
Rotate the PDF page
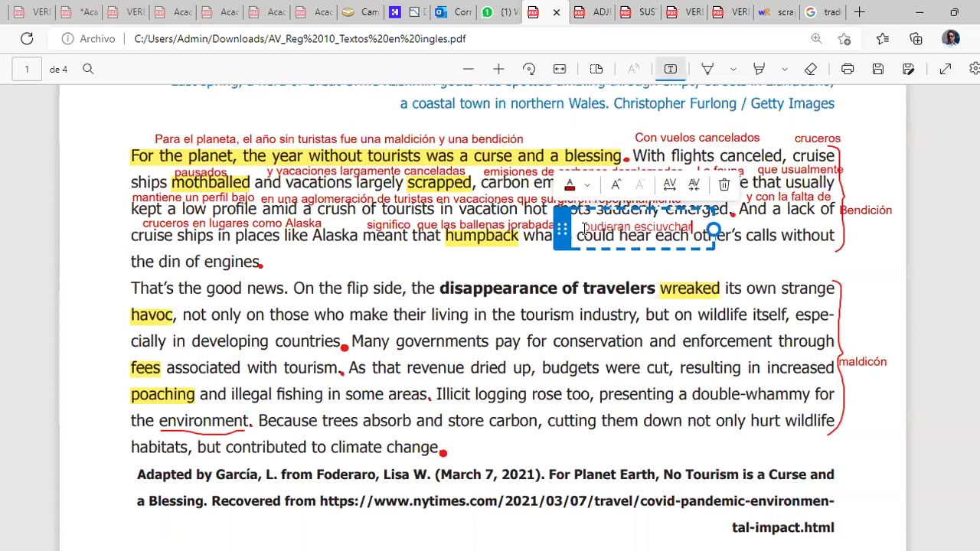click(529, 69)
